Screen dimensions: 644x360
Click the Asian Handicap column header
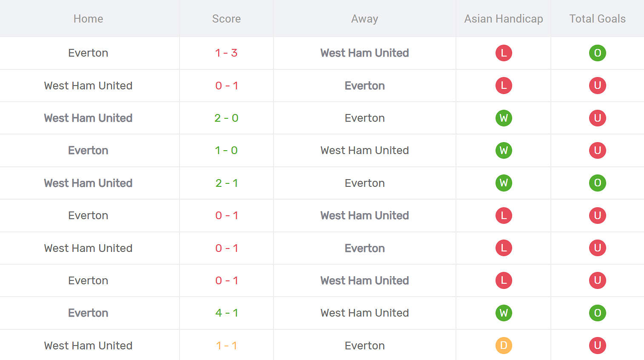(x=504, y=19)
